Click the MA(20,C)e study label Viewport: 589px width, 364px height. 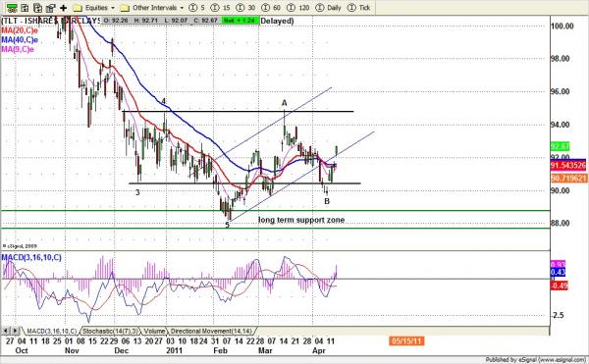20,30
